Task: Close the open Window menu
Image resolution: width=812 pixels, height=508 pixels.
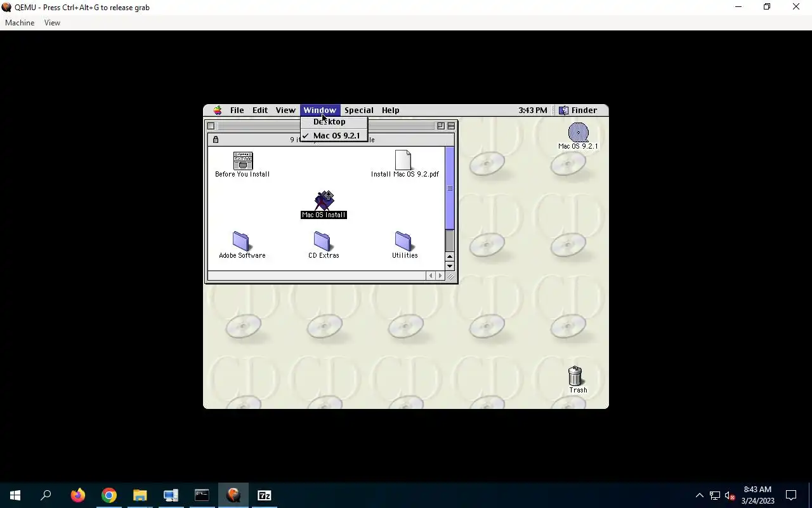Action: (x=320, y=110)
